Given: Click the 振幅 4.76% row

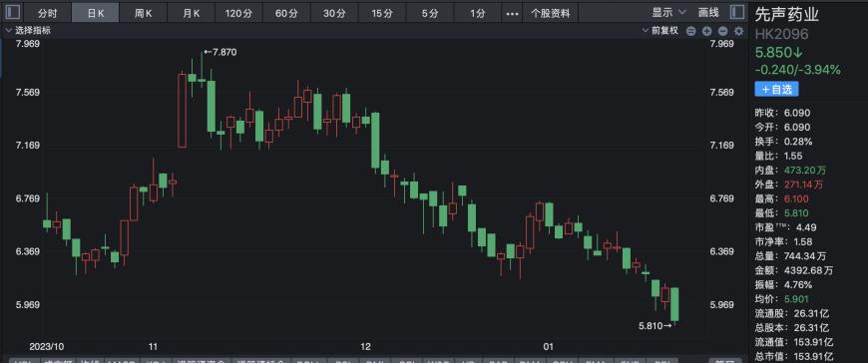Looking at the screenshot, I should point(784,285).
